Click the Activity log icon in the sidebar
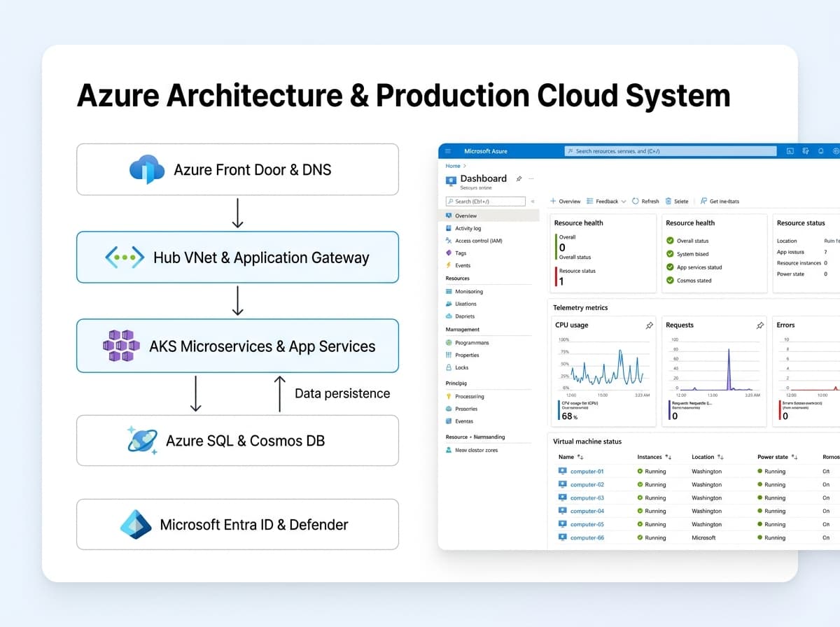 click(x=449, y=228)
